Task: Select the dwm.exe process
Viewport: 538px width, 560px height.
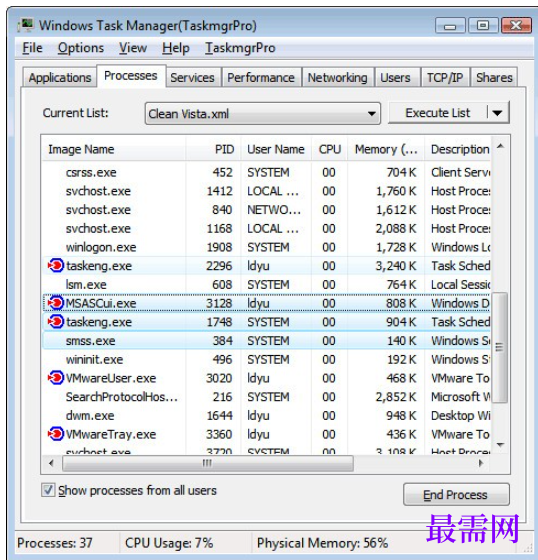Action: click(x=266, y=415)
